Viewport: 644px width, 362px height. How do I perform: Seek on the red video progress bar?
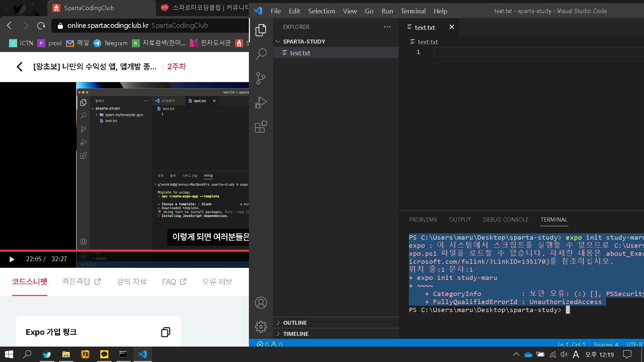click(124, 250)
